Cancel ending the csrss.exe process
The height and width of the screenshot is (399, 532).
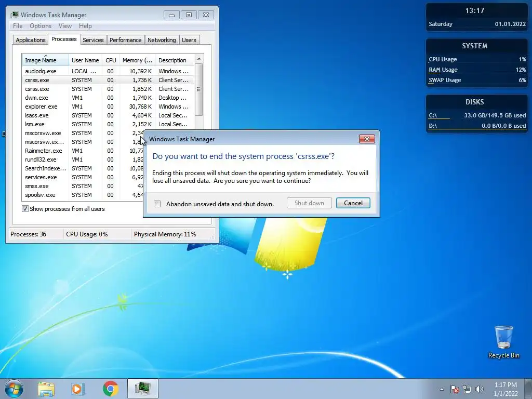pyautogui.click(x=353, y=203)
